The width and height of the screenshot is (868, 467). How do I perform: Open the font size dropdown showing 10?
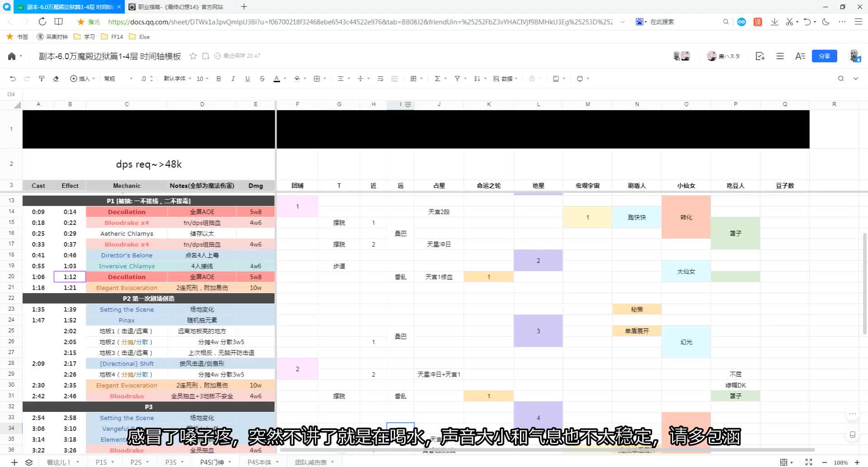(200, 78)
